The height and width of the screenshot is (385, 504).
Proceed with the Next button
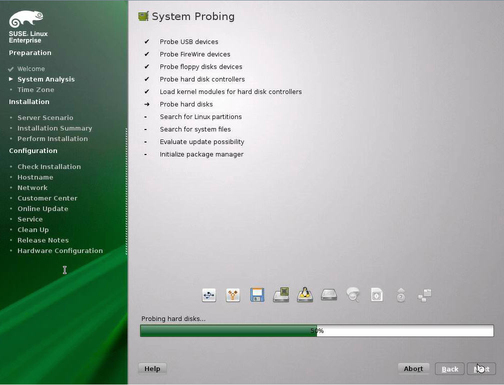pyautogui.click(x=481, y=369)
